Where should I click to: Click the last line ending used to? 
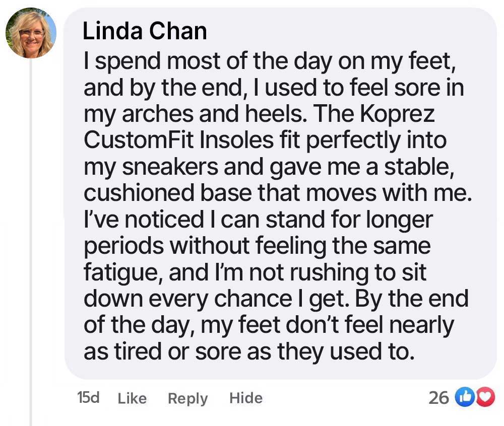(x=249, y=351)
